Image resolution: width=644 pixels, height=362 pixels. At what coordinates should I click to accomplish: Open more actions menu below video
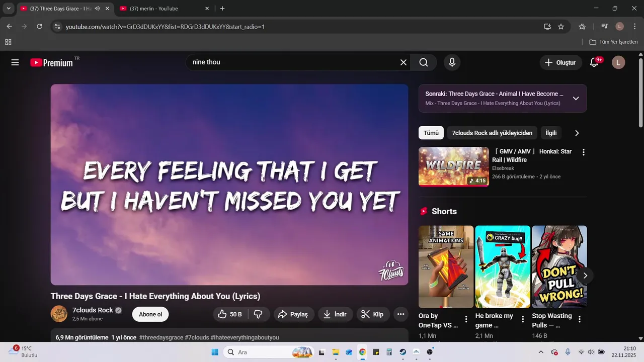(400, 314)
